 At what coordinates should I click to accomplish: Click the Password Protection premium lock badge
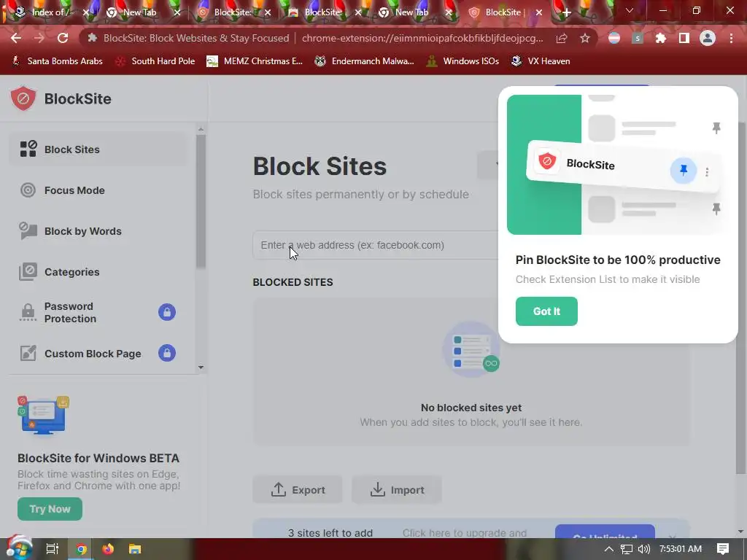[x=167, y=312]
